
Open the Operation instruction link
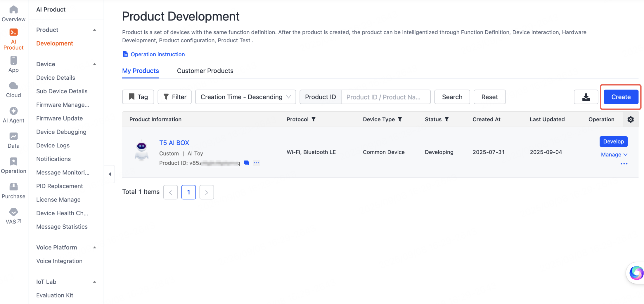click(157, 54)
